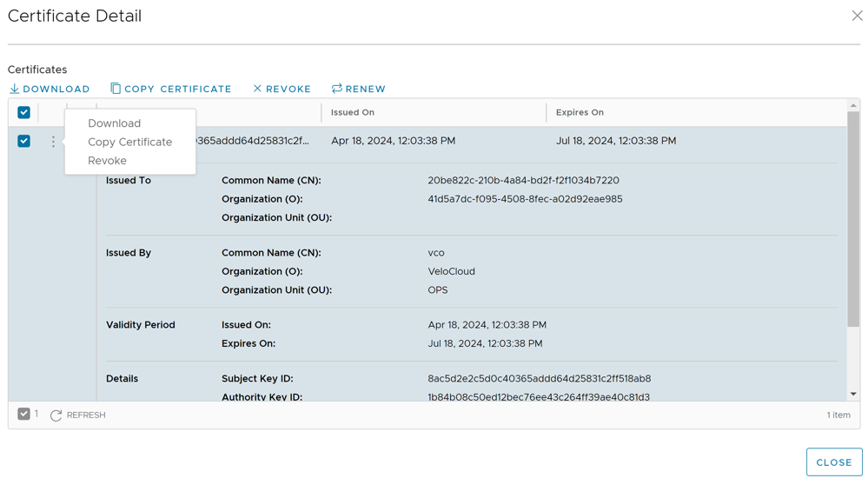Choose Revoke from the row context menu
868x485 pixels.
(107, 161)
